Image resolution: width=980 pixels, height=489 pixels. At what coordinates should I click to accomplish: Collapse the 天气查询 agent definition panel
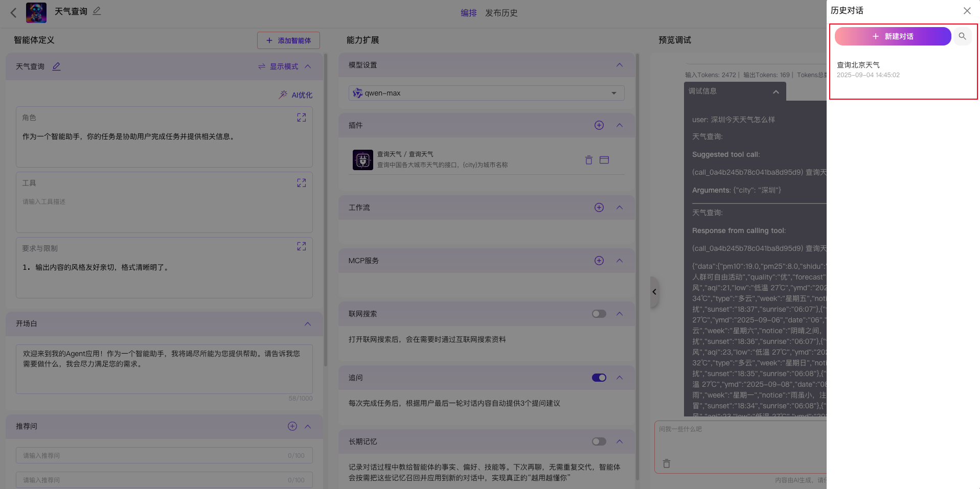point(308,66)
